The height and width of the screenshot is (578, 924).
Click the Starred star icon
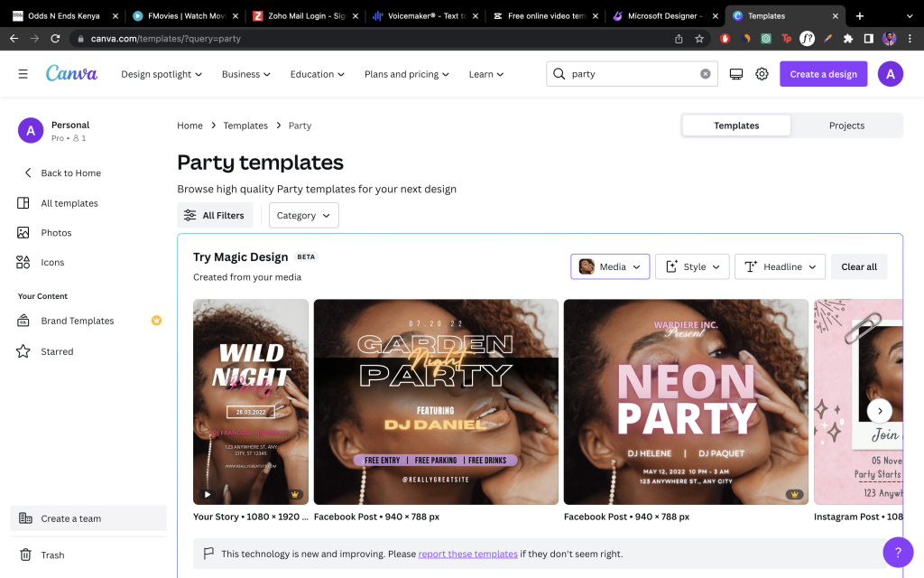[x=23, y=351]
